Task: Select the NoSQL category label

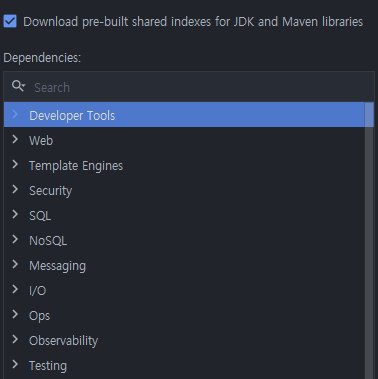Action: point(48,241)
